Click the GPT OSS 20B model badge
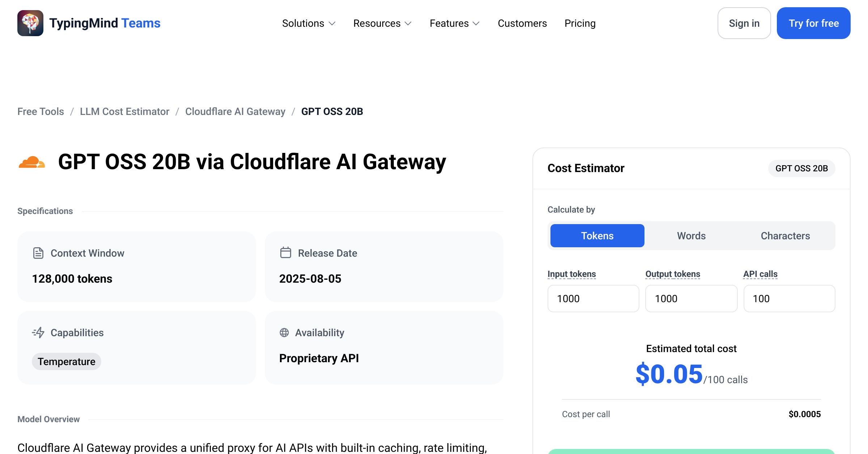The width and height of the screenshot is (868, 454). 801,168
